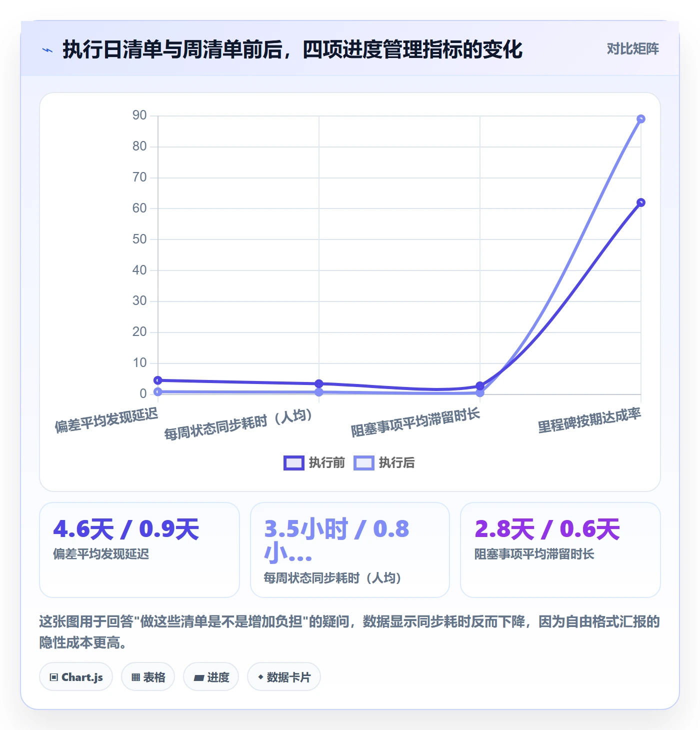
Task: Click the x-axis label 每周状态同步耗时（人均）
Action: [x=239, y=424]
